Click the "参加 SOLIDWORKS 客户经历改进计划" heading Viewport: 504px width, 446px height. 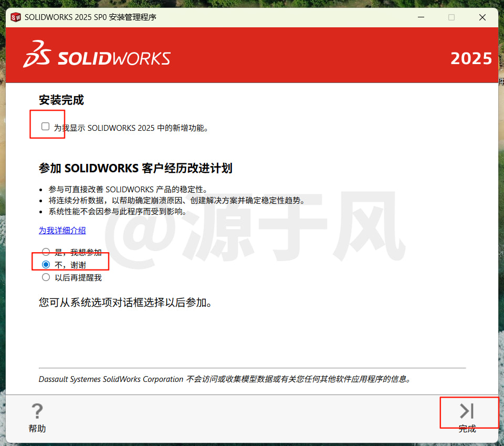click(x=135, y=168)
